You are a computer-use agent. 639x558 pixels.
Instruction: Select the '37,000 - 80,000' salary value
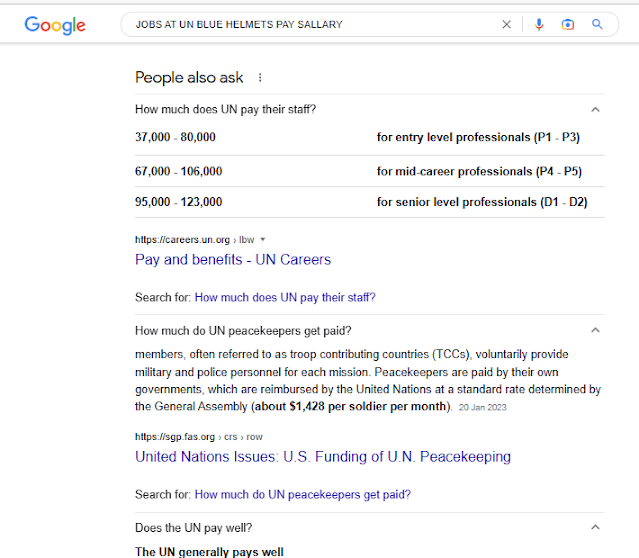tap(175, 137)
